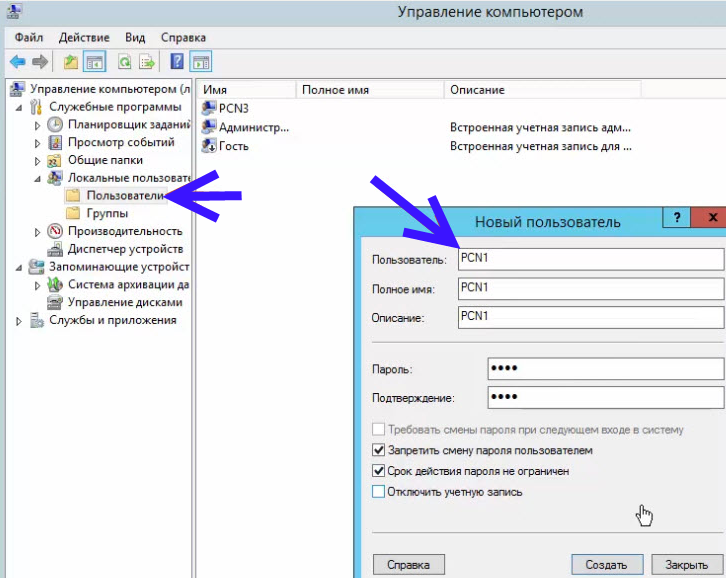Open the Действие menu

[84, 37]
